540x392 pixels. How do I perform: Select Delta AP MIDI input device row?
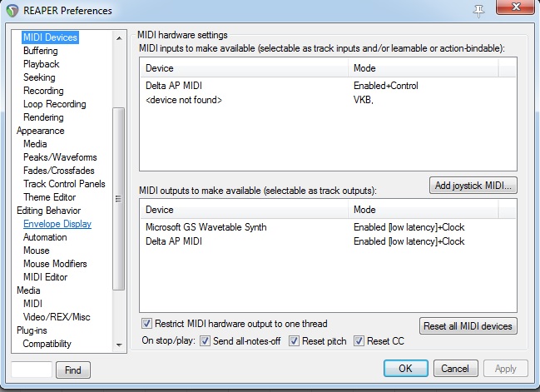pos(328,86)
